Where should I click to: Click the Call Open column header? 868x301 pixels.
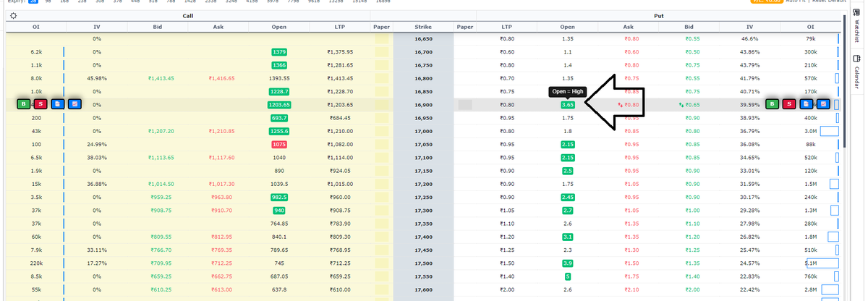pos(278,27)
